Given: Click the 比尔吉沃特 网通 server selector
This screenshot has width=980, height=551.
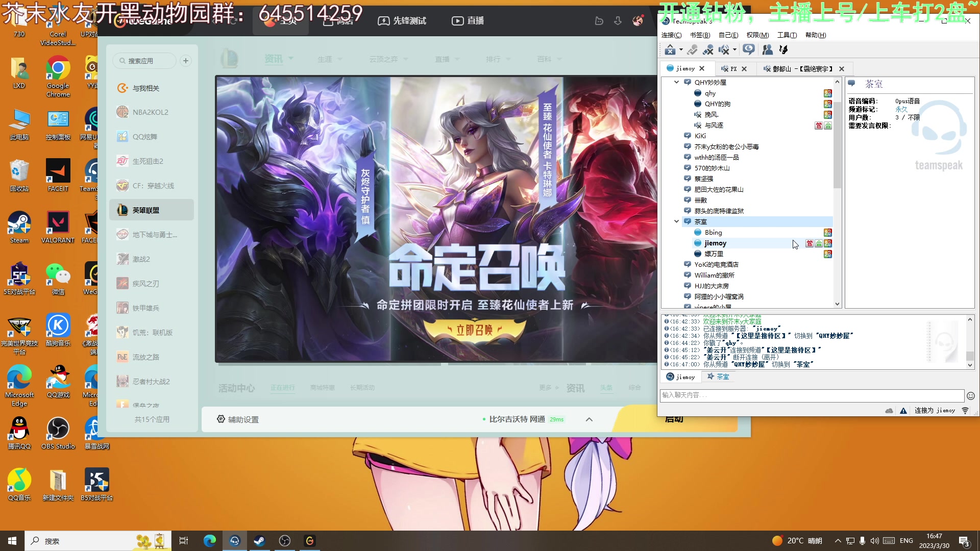Looking at the screenshot, I should pos(523,419).
